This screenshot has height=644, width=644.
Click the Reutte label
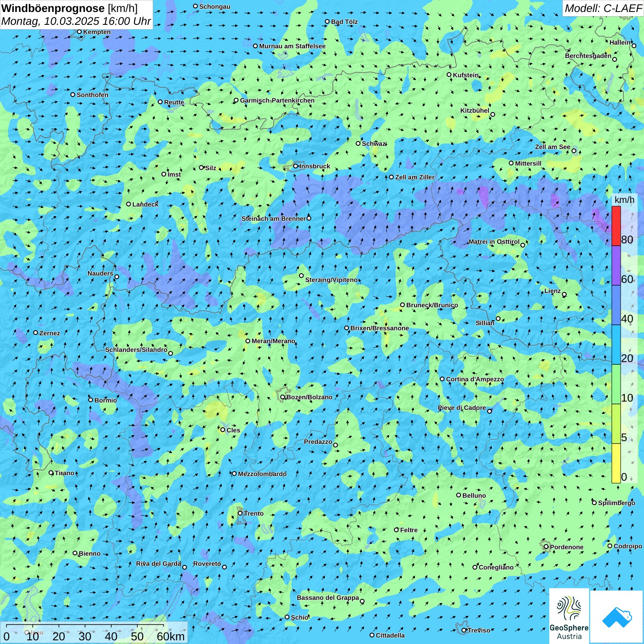[x=174, y=102]
